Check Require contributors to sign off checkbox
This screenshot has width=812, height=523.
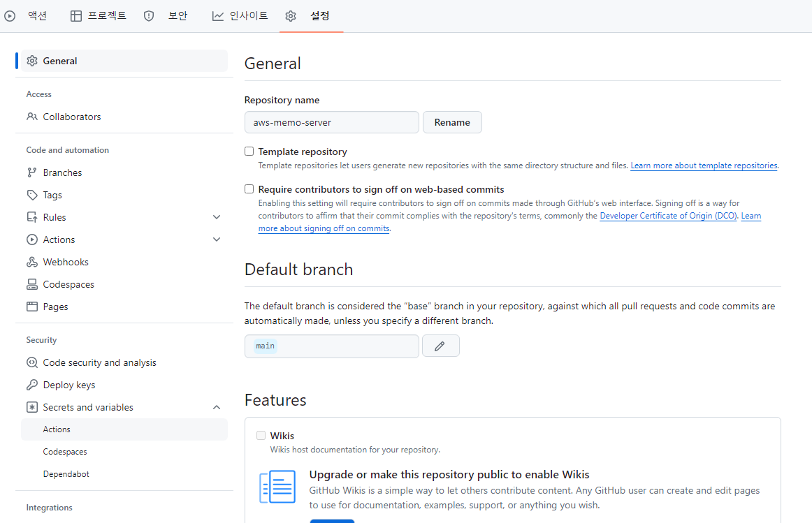[249, 189]
